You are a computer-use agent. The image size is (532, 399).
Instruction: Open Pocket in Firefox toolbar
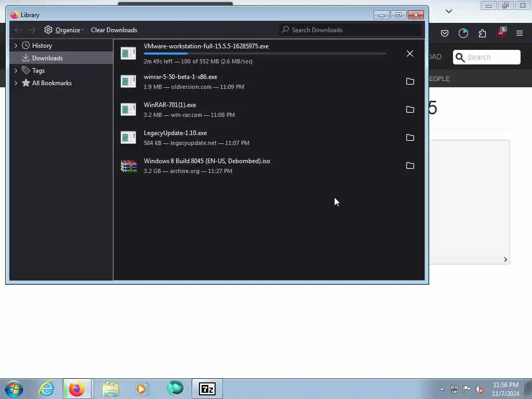[x=445, y=33]
